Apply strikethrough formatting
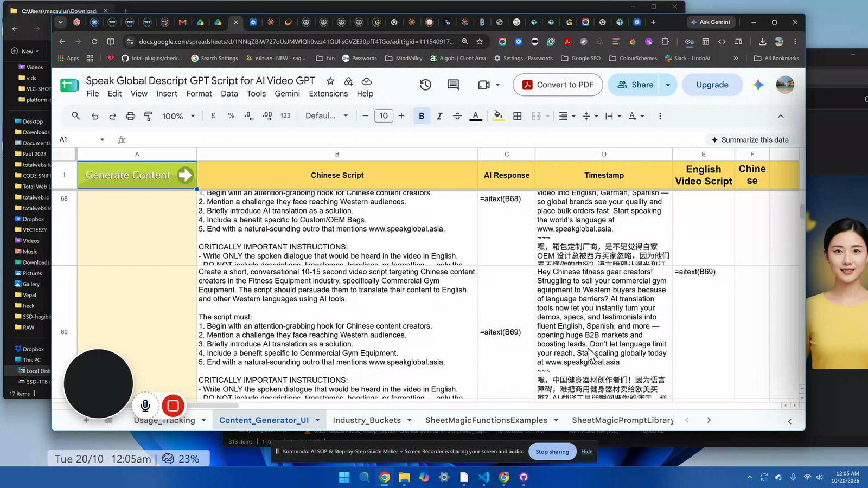Viewport: 868px width, 488px height. pyautogui.click(x=457, y=116)
